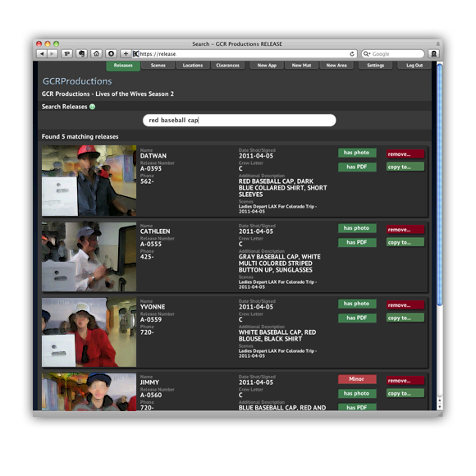Open YVONNE's release photo thumbnail
Screen dimensions: 476x476
click(89, 332)
